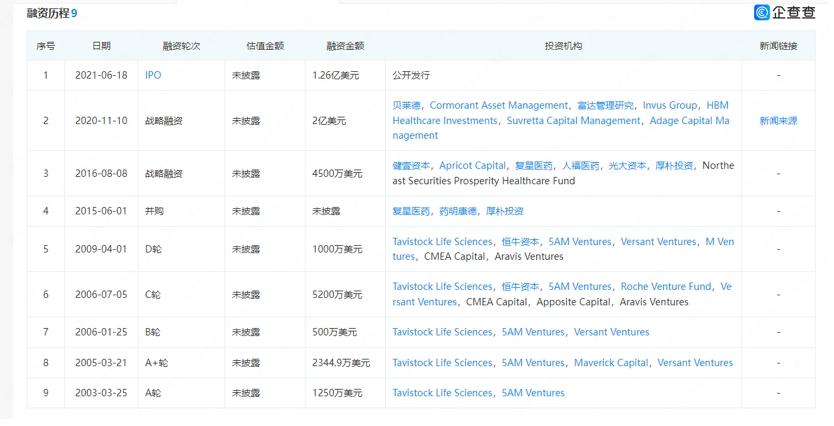This screenshot has width=834, height=426.
Task: Click the 健壹资本 investor link
Action: click(x=412, y=165)
